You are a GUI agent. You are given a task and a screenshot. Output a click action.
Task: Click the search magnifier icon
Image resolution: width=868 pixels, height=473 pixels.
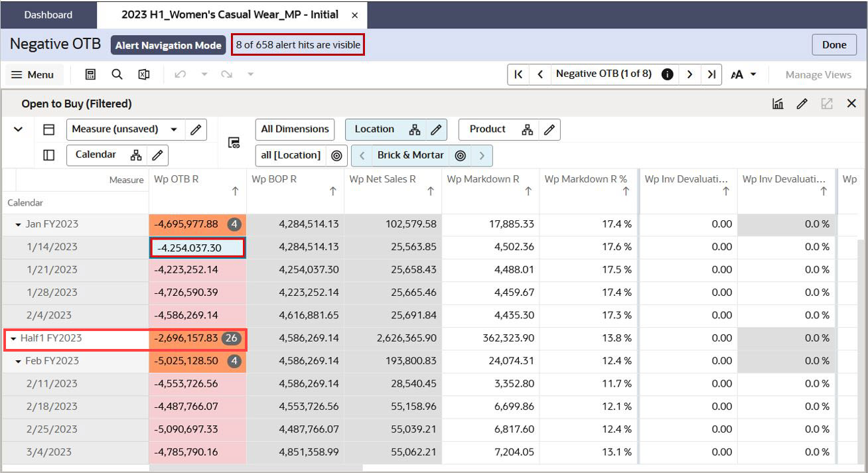[117, 74]
